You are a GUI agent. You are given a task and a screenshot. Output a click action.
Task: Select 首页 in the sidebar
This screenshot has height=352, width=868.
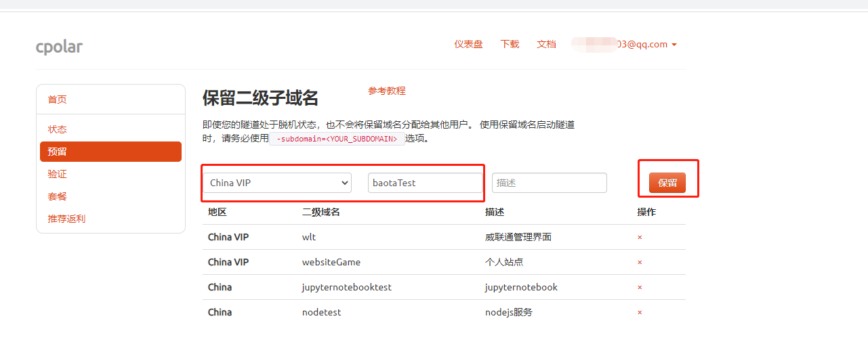pos(58,100)
